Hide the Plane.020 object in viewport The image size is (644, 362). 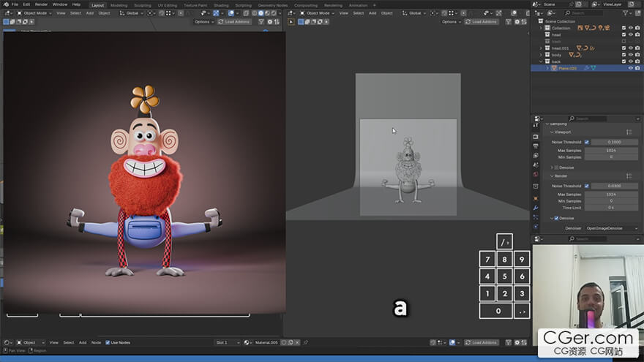point(630,68)
